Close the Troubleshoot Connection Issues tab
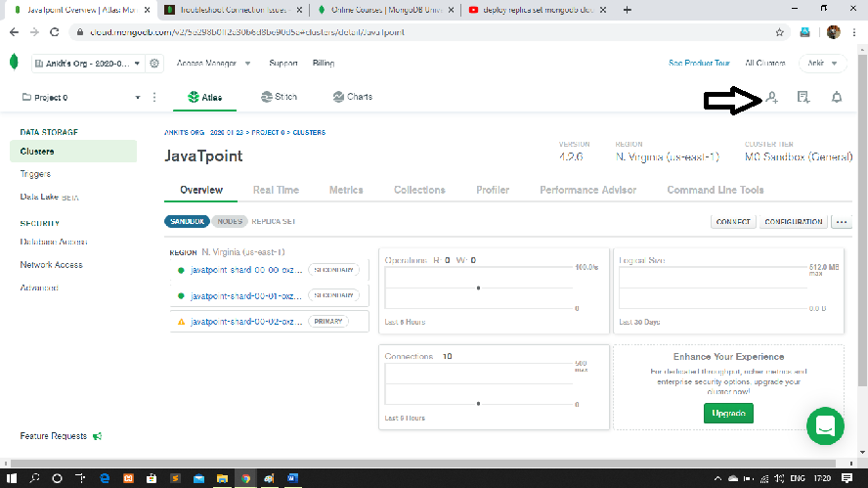The image size is (868, 488). (x=299, y=10)
